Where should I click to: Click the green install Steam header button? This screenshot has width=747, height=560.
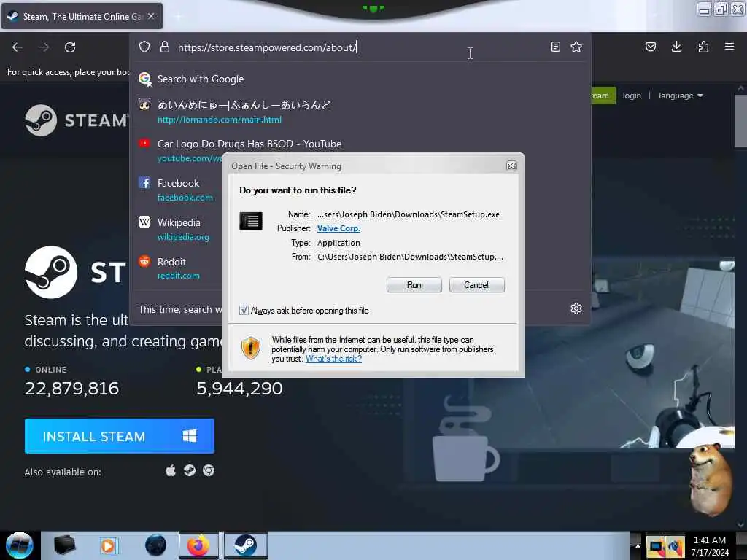point(603,96)
